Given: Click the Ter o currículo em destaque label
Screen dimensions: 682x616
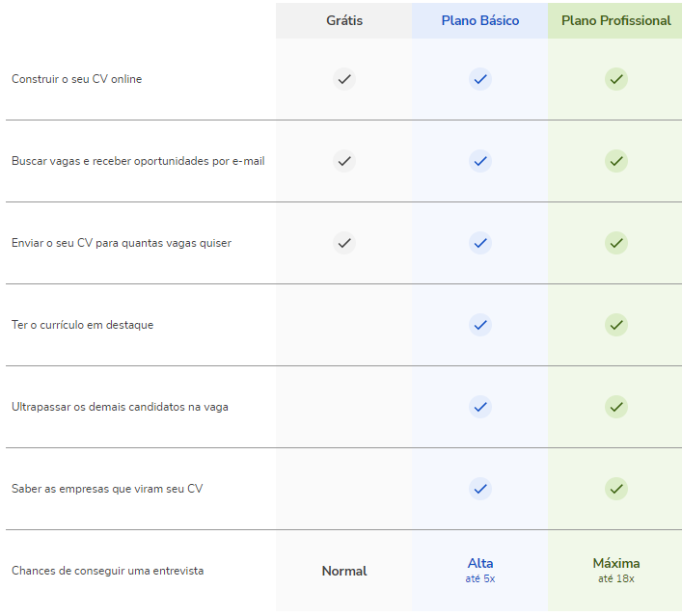Looking at the screenshot, I should 82,325.
